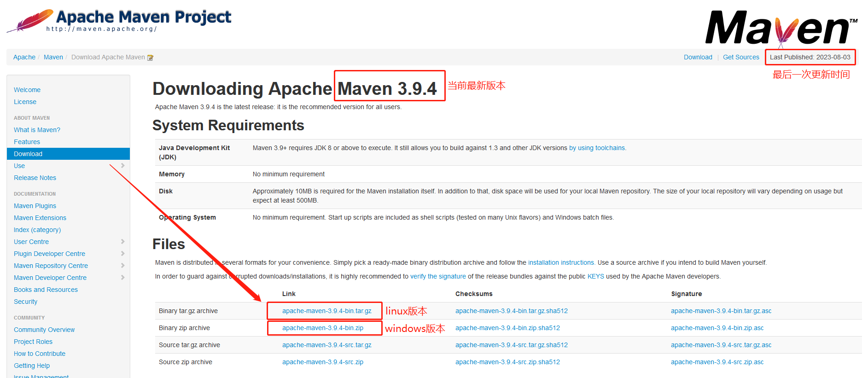This screenshot has width=868, height=378.
Task: Open Release Notes in sidebar
Action: (x=35, y=178)
